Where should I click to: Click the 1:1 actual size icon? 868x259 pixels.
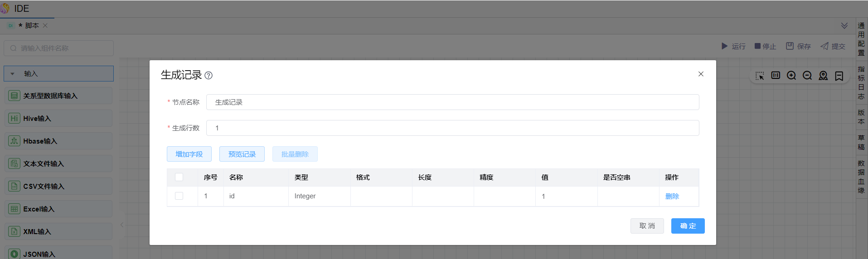(776, 76)
